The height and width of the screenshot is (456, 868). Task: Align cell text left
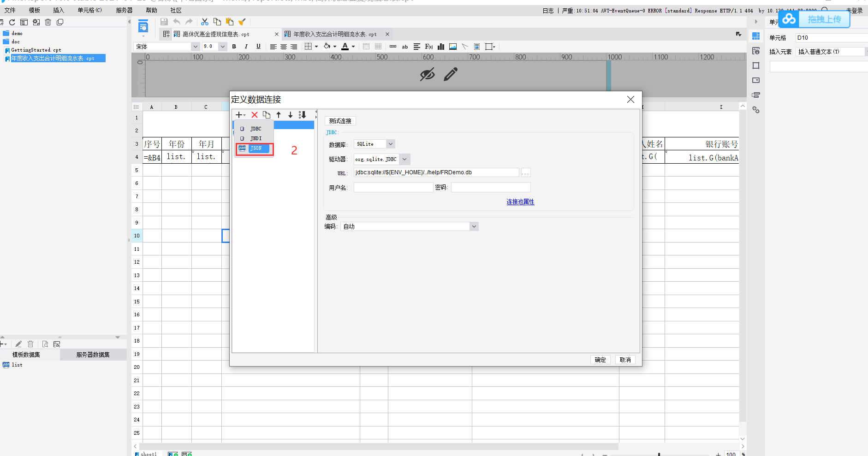273,47
